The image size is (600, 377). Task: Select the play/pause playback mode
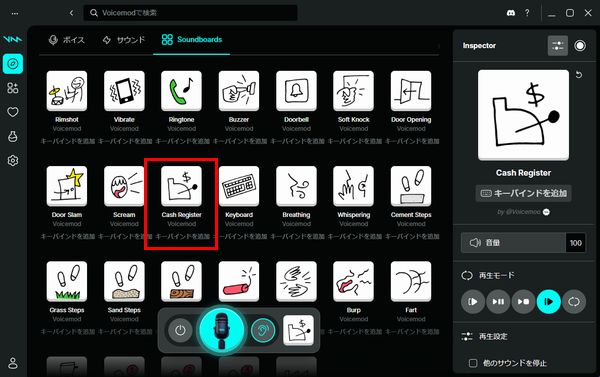coord(498,302)
